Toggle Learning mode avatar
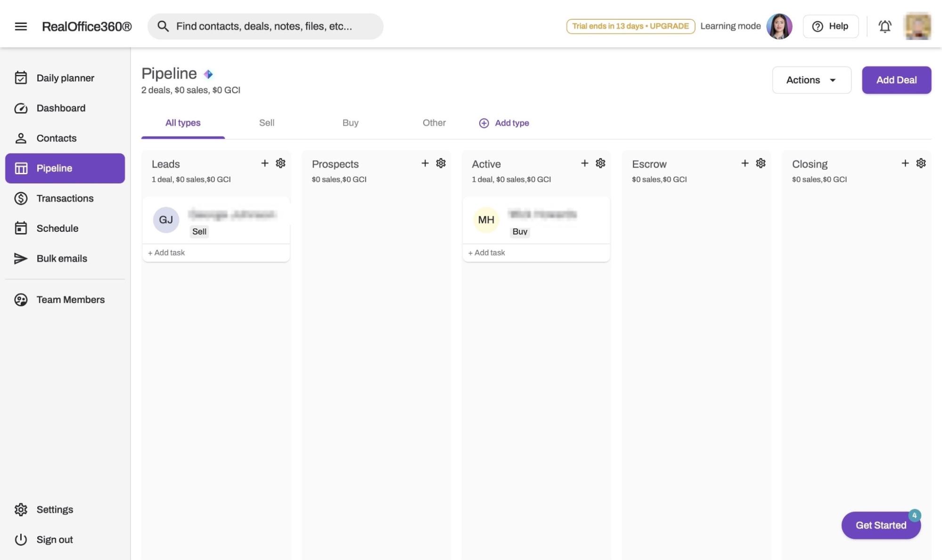Screen dimensions: 942x560 (x=779, y=26)
